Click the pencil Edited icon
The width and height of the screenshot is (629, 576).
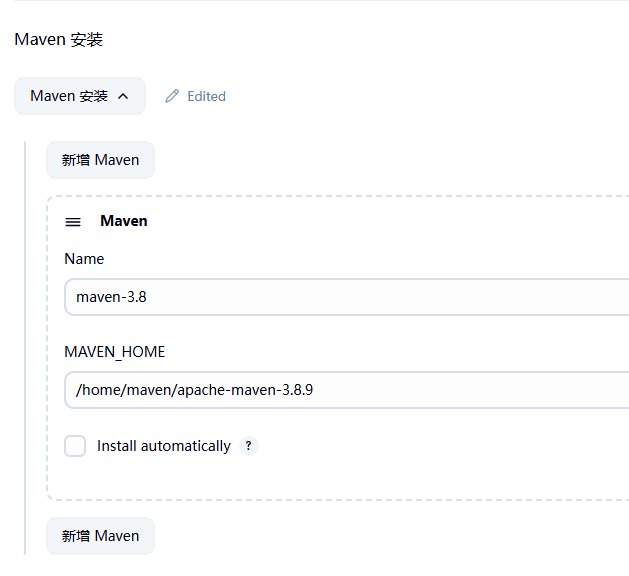tap(172, 96)
